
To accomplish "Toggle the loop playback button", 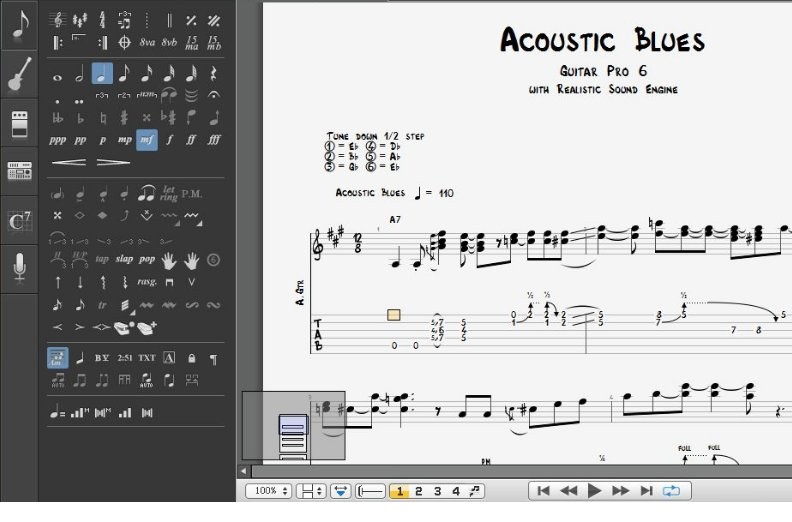I will [x=671, y=491].
